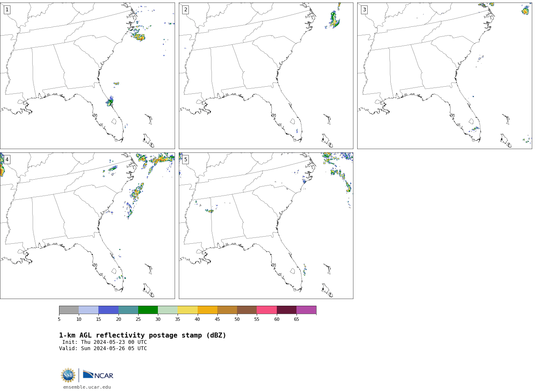Viewport: 536px width, 392px height.
Task: Click the NSF logo icon
Action: click(68, 375)
